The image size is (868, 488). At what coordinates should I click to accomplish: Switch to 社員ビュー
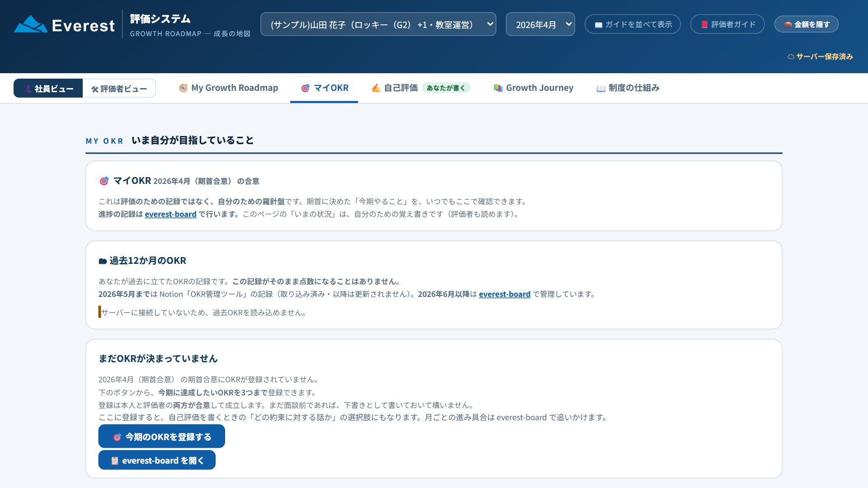[48, 89]
